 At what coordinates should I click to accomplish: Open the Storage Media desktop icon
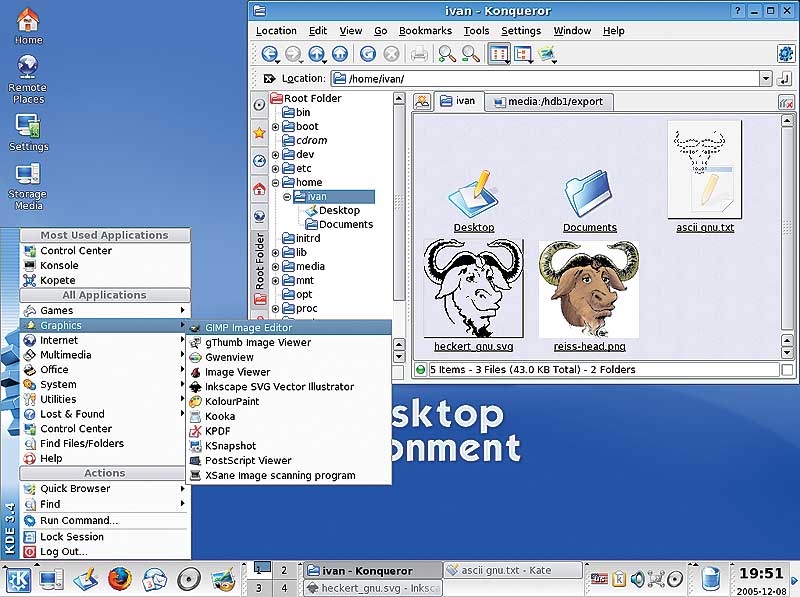[28, 187]
